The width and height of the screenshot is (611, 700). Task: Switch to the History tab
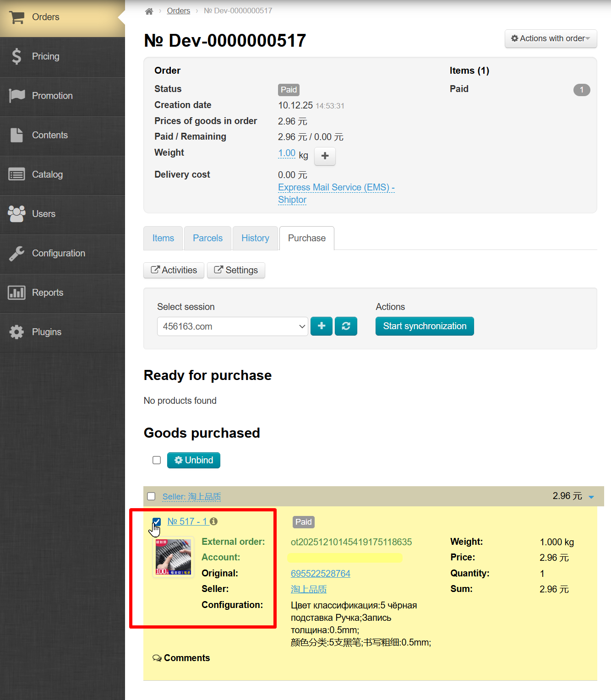tap(255, 238)
